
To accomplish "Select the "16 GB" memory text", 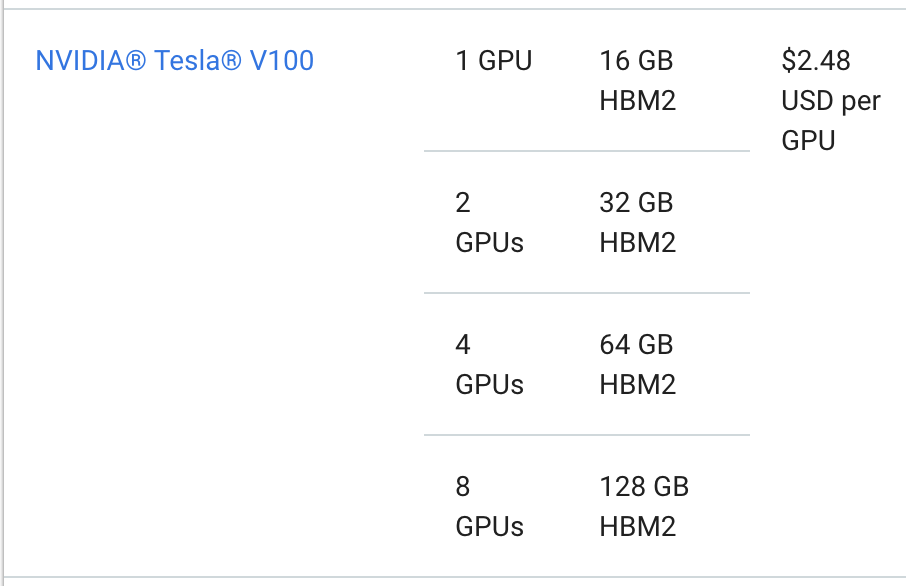I will pos(636,61).
